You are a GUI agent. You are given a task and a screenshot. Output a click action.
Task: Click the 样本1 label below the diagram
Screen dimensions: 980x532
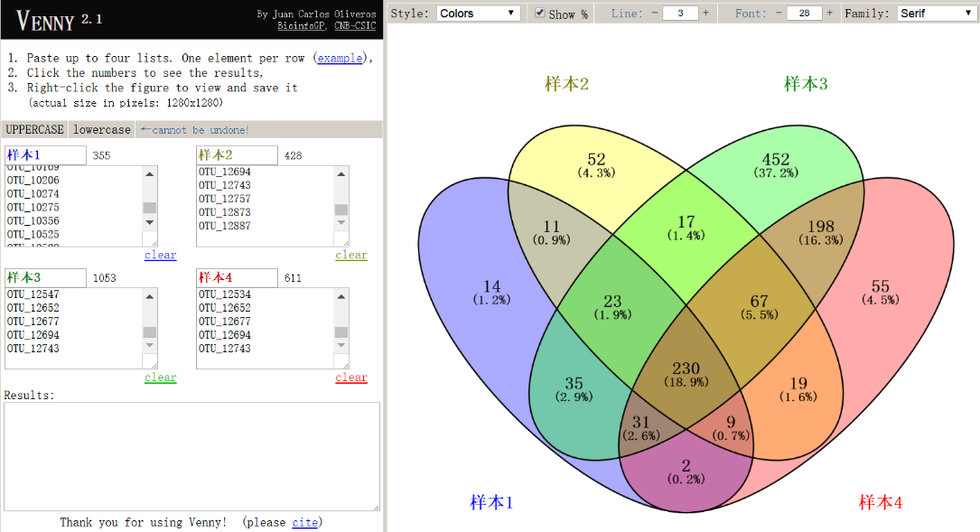click(x=491, y=502)
